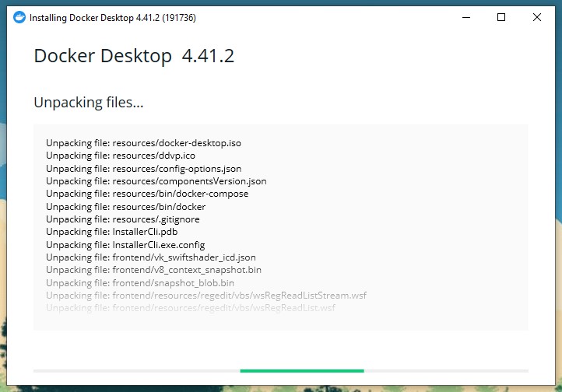This screenshot has height=392, width=562.
Task: Select the InstallerCli.pdb log line
Action: pyautogui.click(x=112, y=232)
